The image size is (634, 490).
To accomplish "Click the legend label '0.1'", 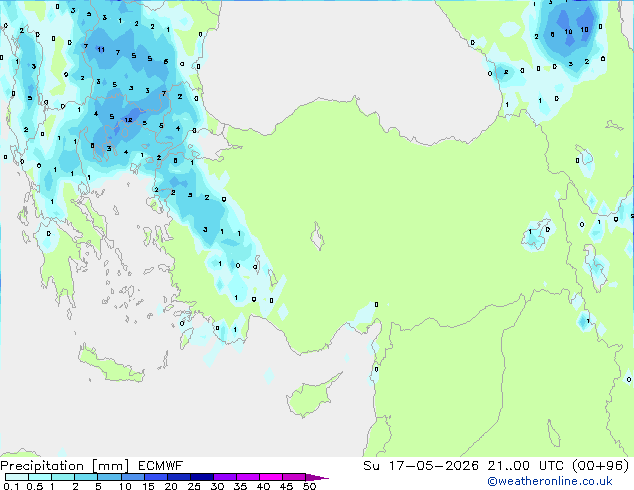I will pyautogui.click(x=11, y=486).
